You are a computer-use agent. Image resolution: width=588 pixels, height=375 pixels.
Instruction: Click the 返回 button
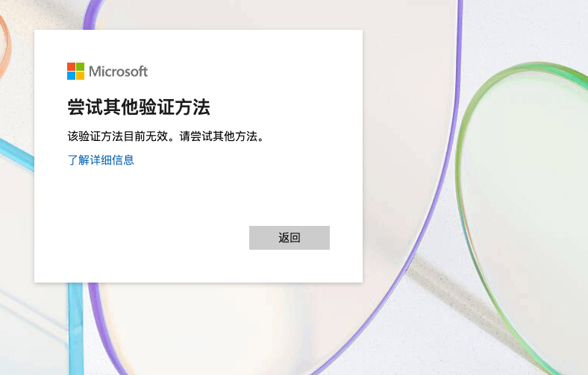(x=290, y=238)
